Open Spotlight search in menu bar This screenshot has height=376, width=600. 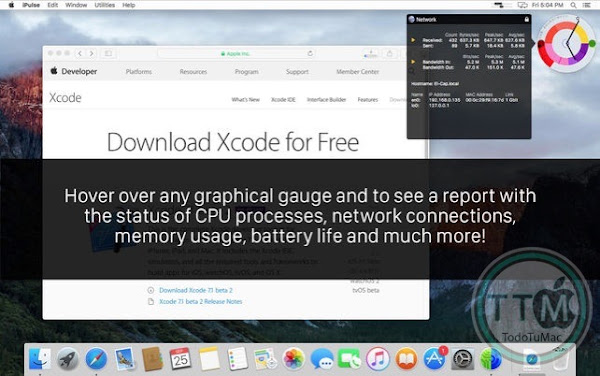pos(573,5)
